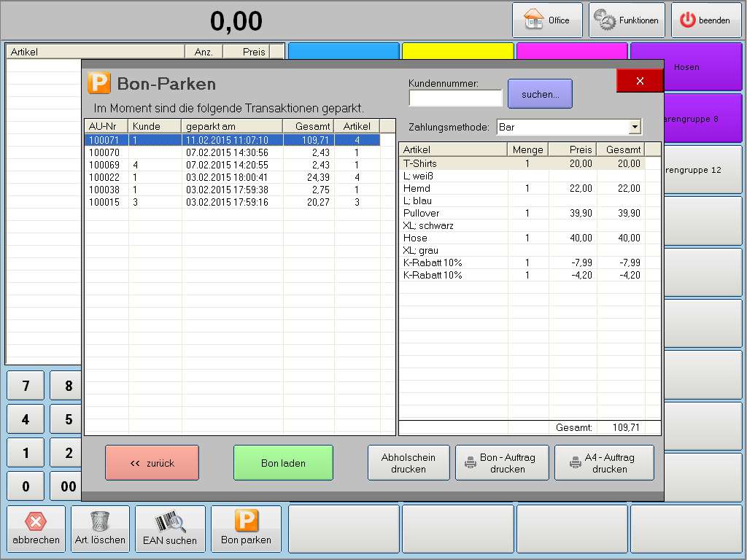
Task: Sort list by Gesamt column header
Action: [x=309, y=127]
